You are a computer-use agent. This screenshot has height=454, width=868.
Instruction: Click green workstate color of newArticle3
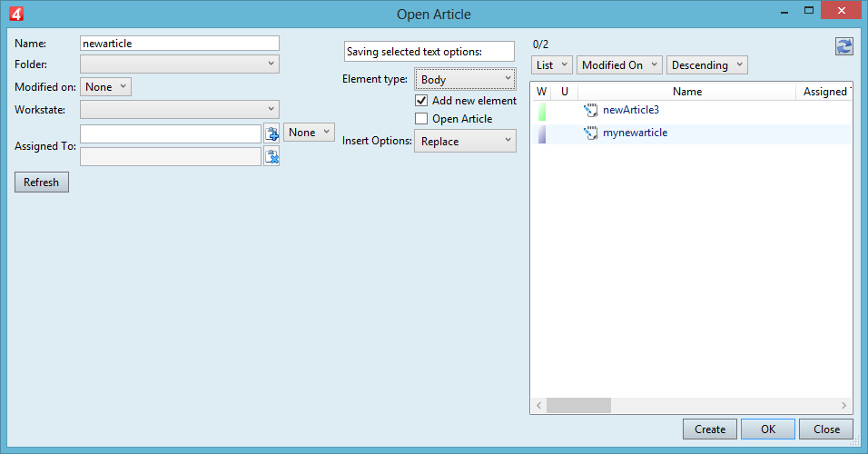tap(542, 112)
